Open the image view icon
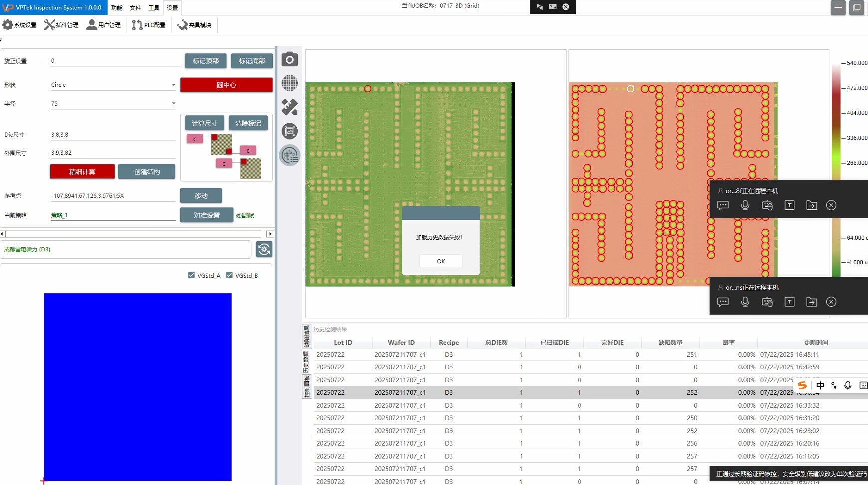 pyautogui.click(x=289, y=131)
